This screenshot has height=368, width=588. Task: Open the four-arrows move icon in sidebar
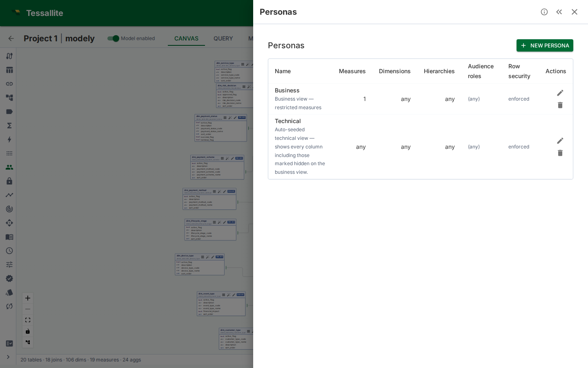coord(9,223)
